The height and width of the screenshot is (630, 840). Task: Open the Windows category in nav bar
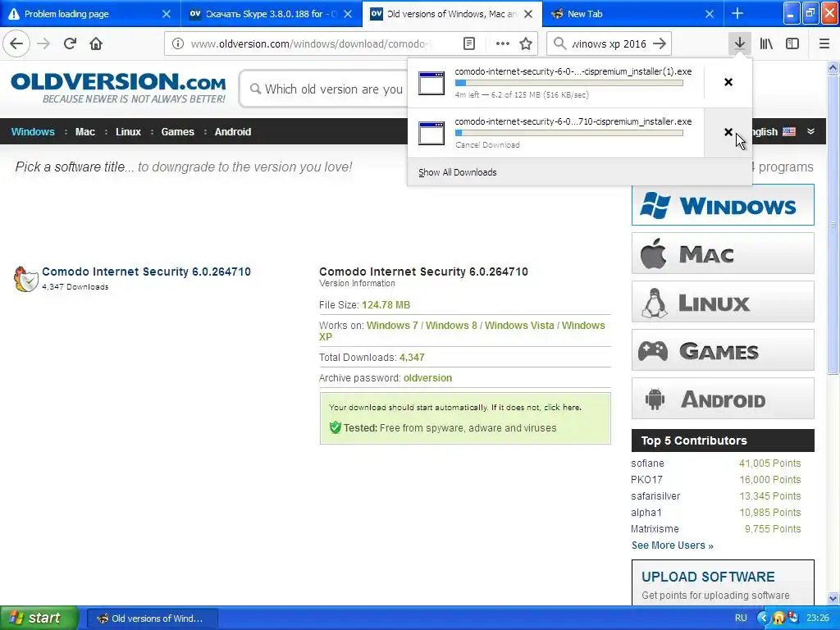33,132
